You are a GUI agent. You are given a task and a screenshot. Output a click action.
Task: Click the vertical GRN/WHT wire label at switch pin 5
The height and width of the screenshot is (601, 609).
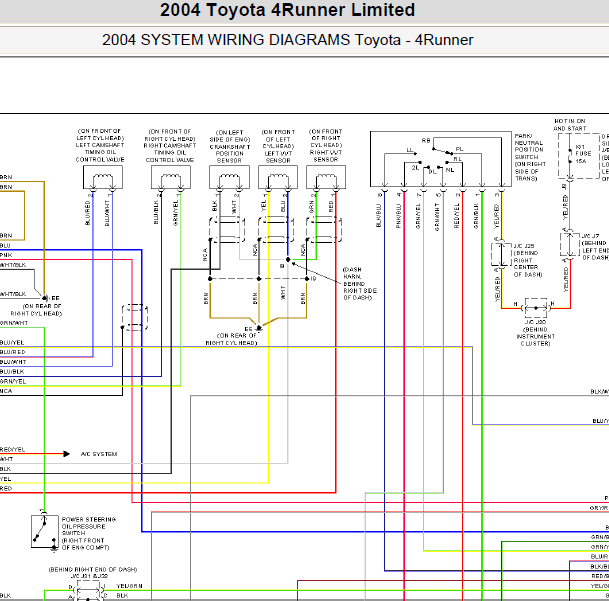click(437, 217)
